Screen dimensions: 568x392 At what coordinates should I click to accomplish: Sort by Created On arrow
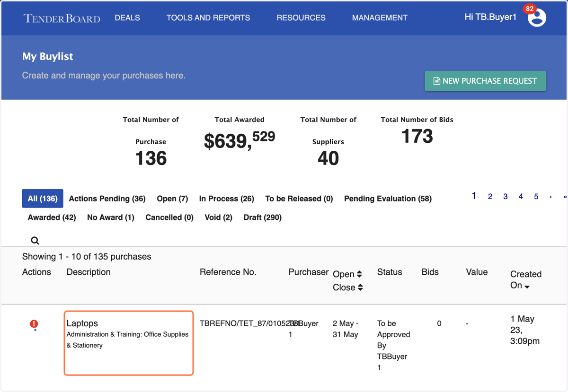point(527,287)
